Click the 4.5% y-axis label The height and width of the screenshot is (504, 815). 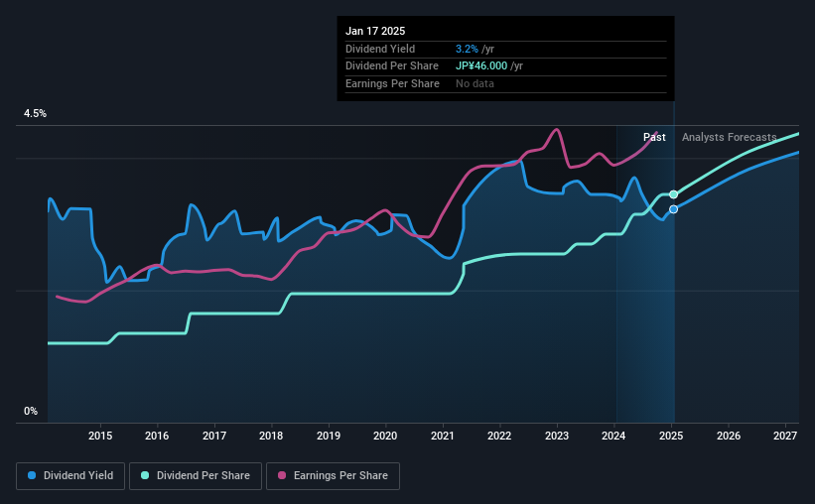[35, 114]
